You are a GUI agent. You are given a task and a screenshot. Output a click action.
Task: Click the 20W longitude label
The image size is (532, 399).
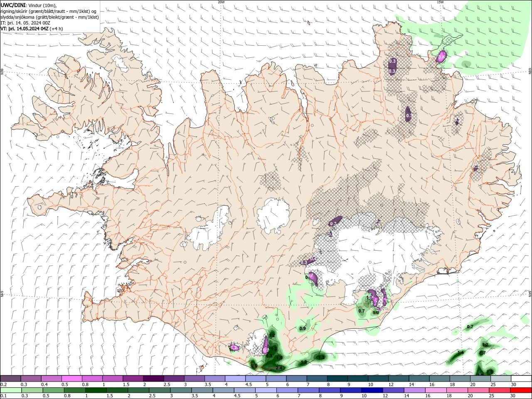tap(221, 2)
